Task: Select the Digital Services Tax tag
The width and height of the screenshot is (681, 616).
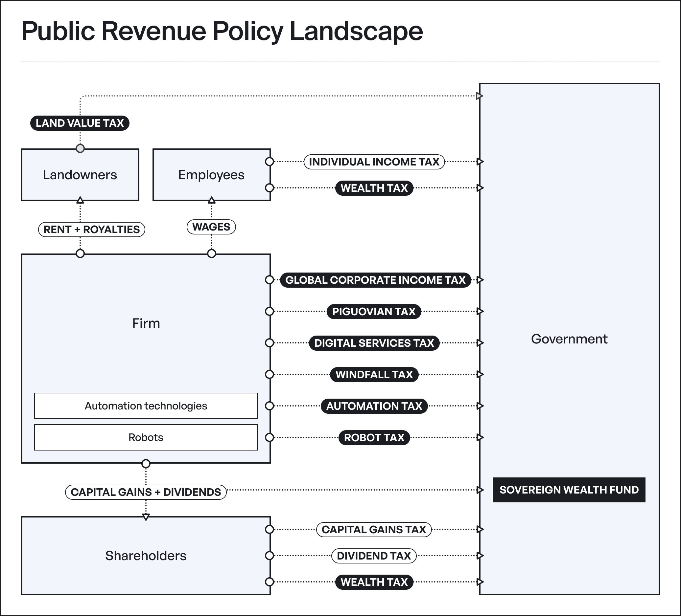Action: (x=374, y=343)
